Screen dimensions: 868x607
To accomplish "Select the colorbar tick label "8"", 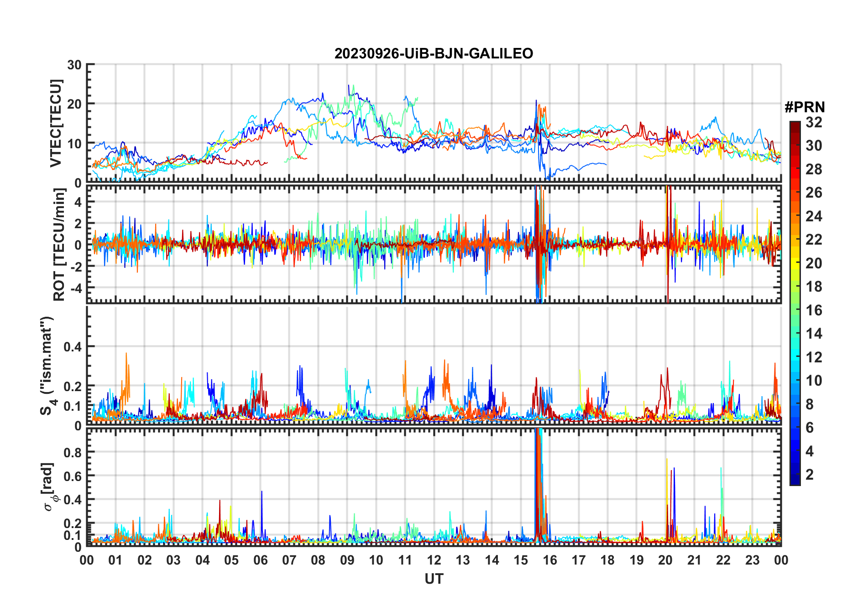I will (810, 404).
